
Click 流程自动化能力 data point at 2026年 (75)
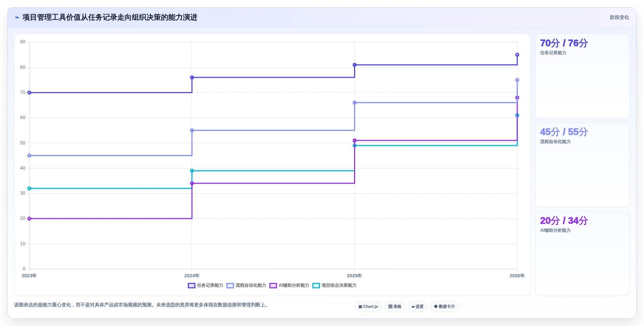[x=517, y=80]
